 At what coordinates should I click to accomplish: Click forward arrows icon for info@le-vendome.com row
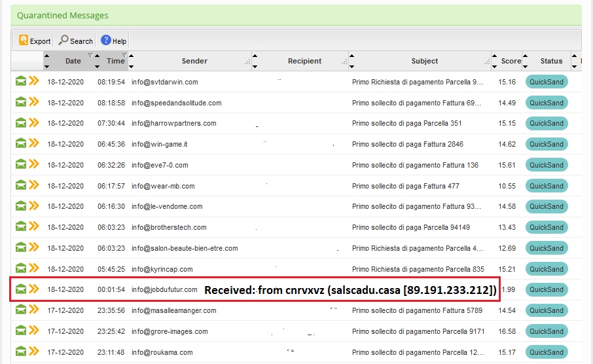point(34,206)
